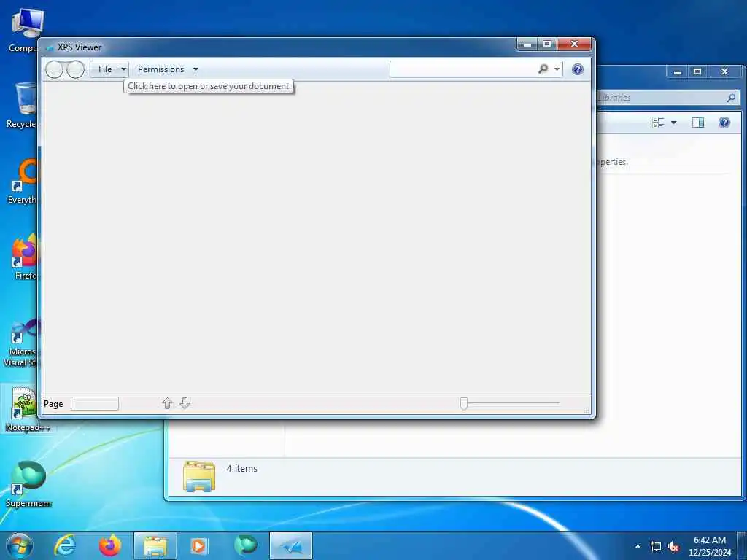Click the Page number input field

[x=94, y=404]
